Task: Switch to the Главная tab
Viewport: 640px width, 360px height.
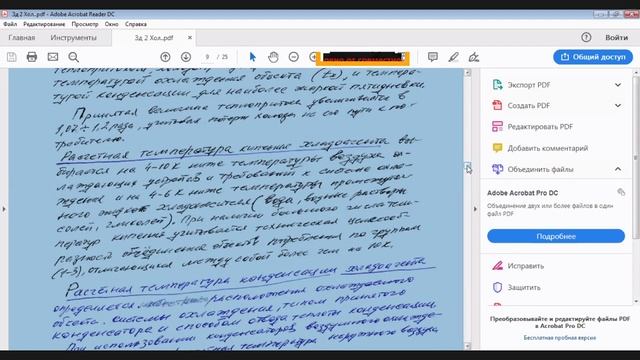Action: tap(22, 38)
